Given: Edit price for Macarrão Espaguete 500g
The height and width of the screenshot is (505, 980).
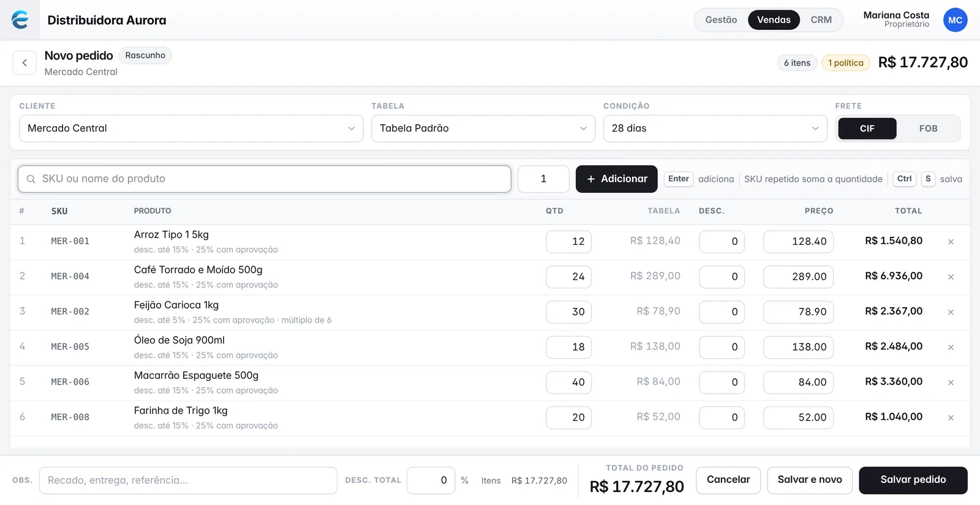Looking at the screenshot, I should (798, 382).
